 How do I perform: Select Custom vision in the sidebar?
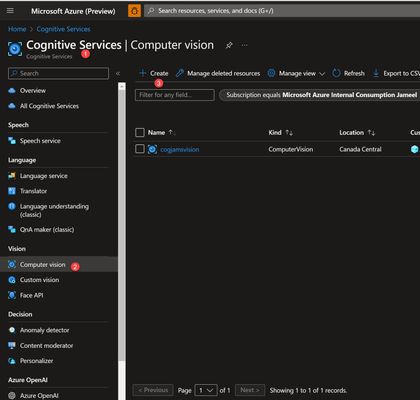point(39,280)
